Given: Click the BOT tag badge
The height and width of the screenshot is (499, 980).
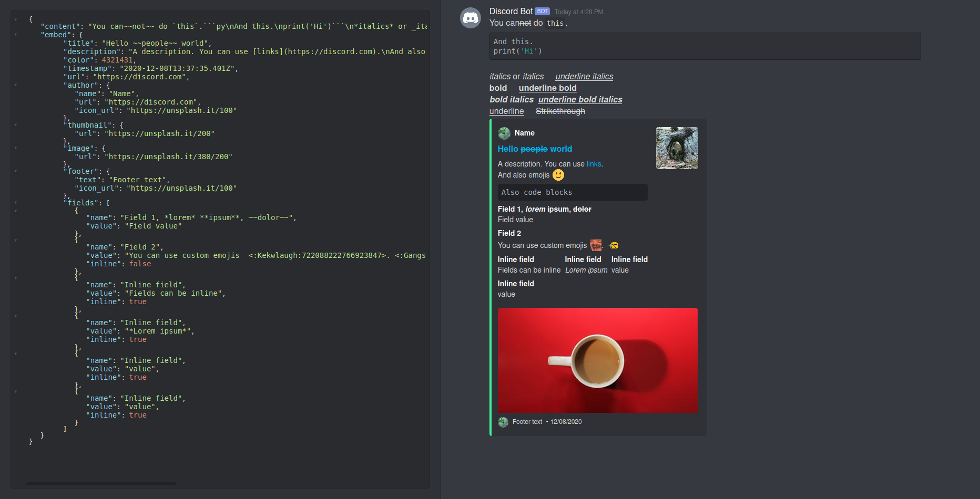Looking at the screenshot, I should coord(542,12).
